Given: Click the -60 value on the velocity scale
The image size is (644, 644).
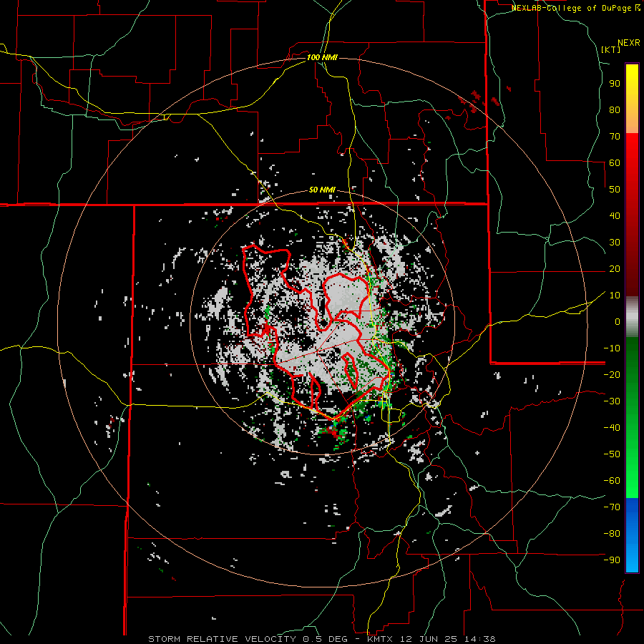Looking at the screenshot, I should click(x=612, y=481).
